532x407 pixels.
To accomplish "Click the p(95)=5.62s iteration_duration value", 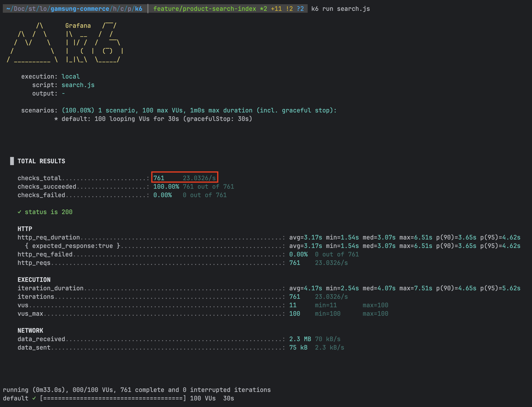I will (x=500, y=288).
